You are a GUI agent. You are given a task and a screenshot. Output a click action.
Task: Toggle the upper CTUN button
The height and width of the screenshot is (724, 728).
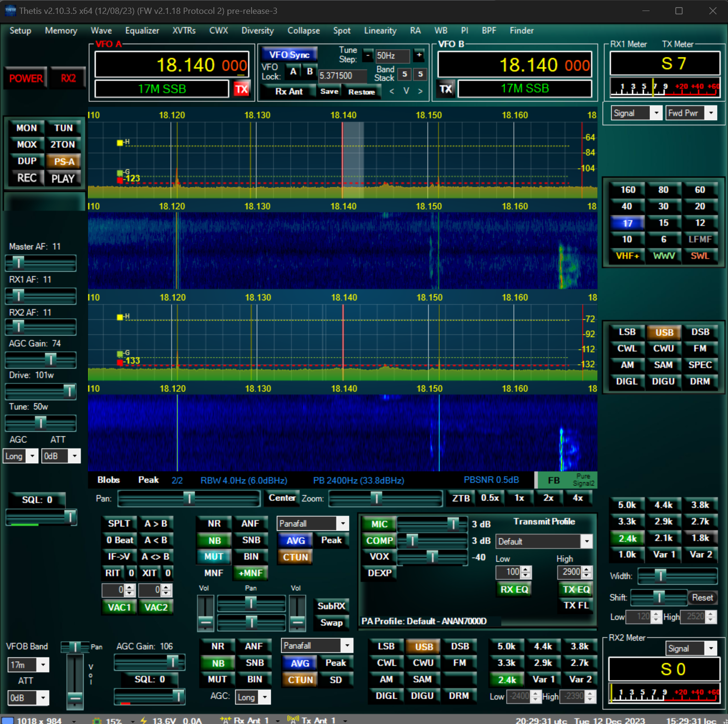click(x=295, y=557)
